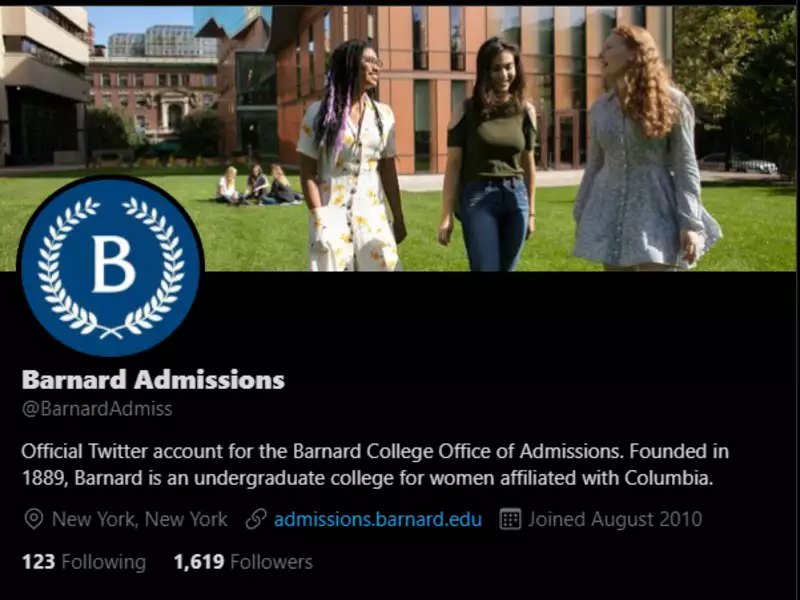
Task: View the 1,619 Followers list
Action: 243,562
